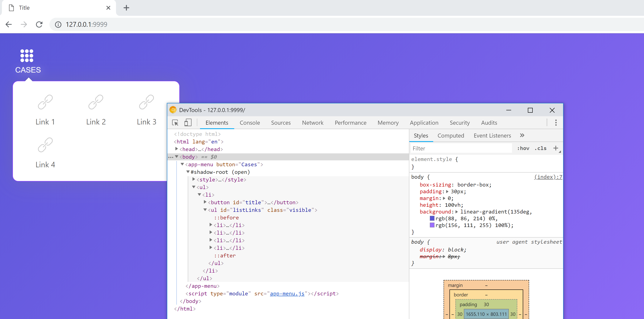Expand the style element inside shadow-root

(193, 179)
